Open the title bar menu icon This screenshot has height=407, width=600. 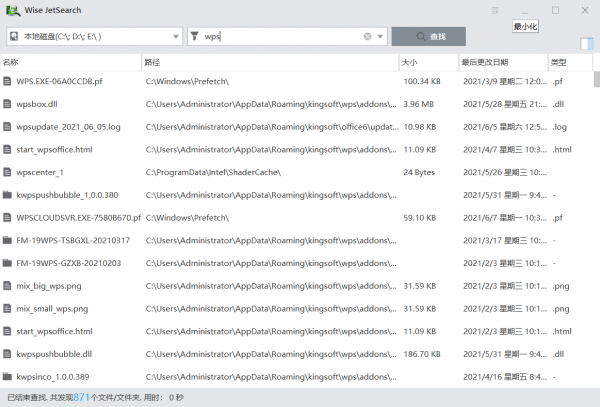[x=495, y=10]
